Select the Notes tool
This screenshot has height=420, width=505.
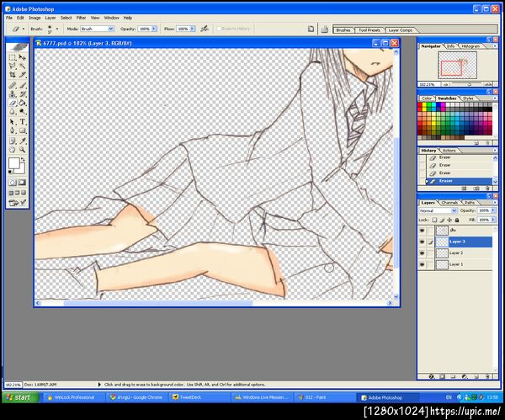coord(13,141)
